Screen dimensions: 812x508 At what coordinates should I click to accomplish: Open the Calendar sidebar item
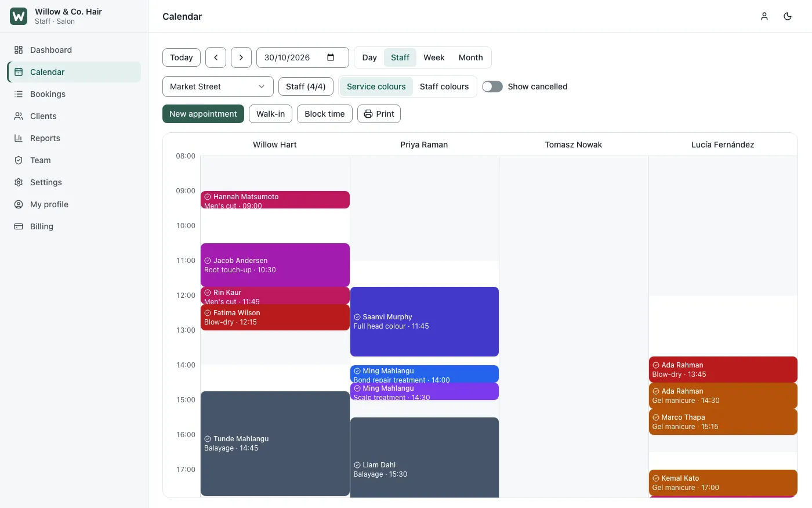pyautogui.click(x=74, y=72)
